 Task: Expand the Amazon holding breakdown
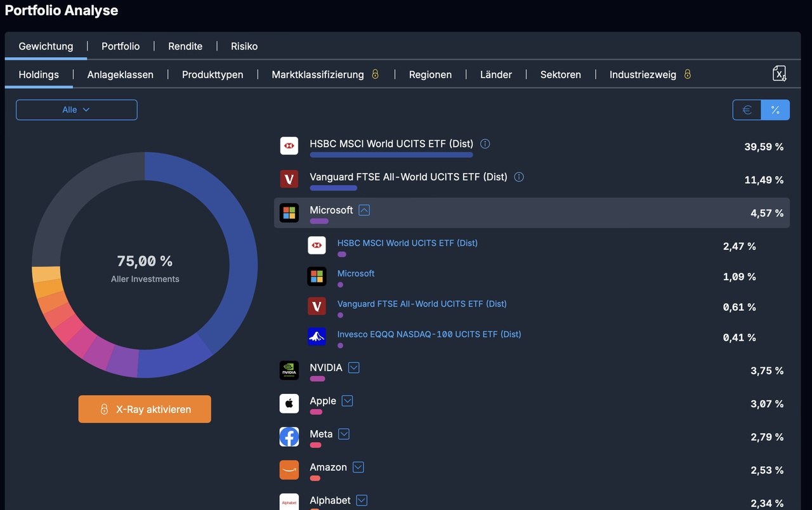pyautogui.click(x=358, y=467)
